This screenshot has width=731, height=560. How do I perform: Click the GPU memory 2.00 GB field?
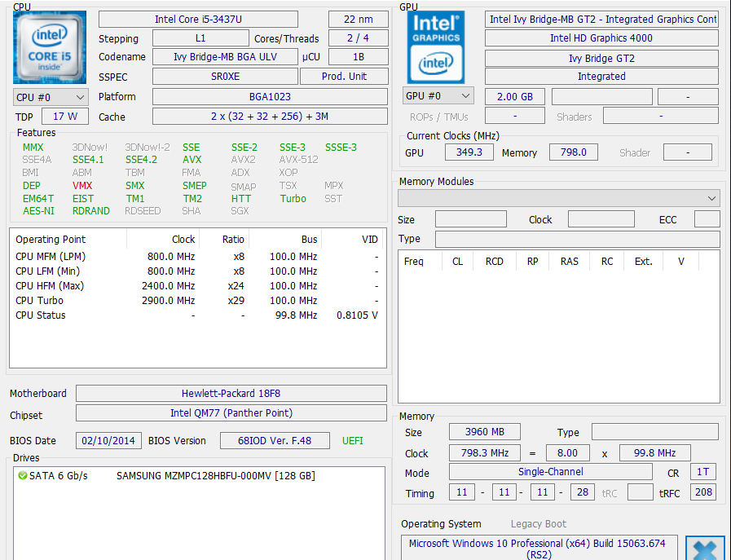(x=515, y=96)
